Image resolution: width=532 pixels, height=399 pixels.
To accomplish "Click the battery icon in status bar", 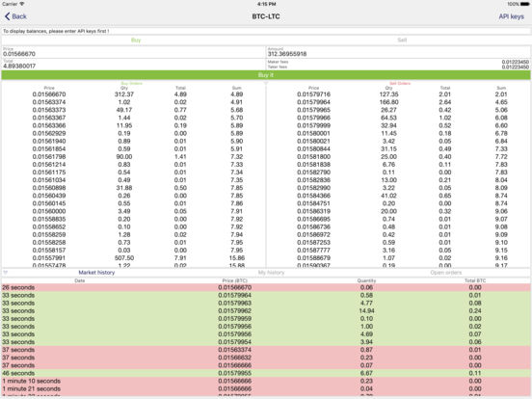I will click(x=524, y=4).
